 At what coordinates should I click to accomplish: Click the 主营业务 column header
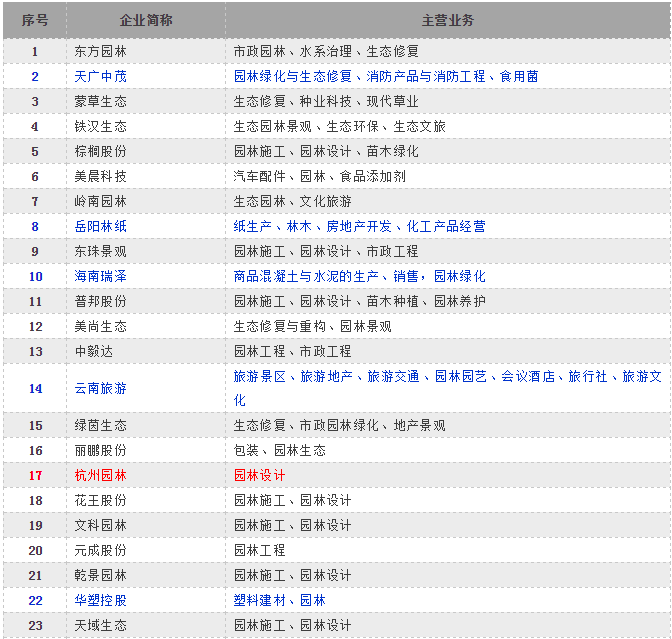tap(448, 20)
